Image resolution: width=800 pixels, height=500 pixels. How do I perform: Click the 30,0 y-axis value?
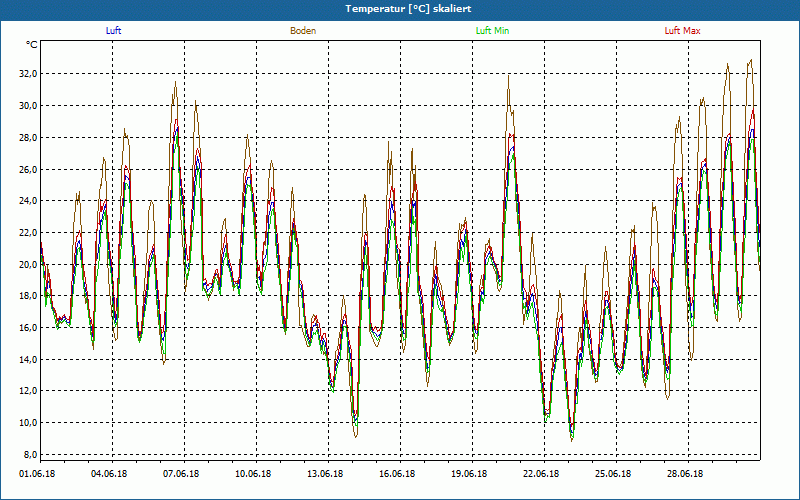click(x=28, y=106)
